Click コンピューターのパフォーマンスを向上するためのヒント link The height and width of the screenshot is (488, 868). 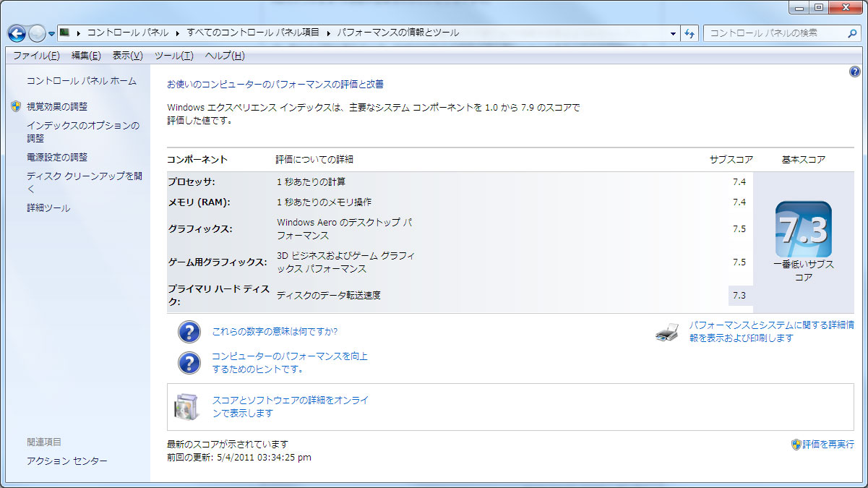(290, 363)
